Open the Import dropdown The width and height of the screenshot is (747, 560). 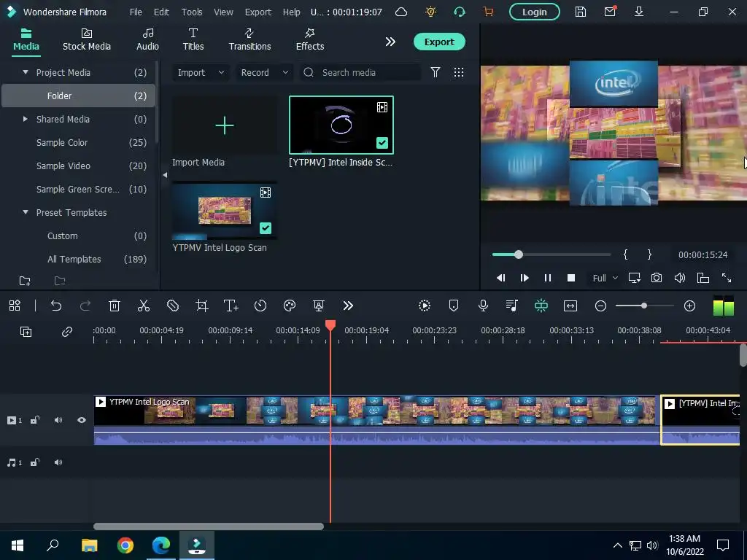tap(201, 72)
